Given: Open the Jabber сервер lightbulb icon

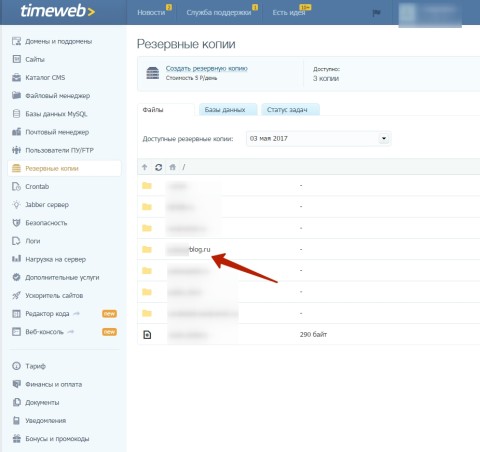Looking at the screenshot, I should (16, 204).
